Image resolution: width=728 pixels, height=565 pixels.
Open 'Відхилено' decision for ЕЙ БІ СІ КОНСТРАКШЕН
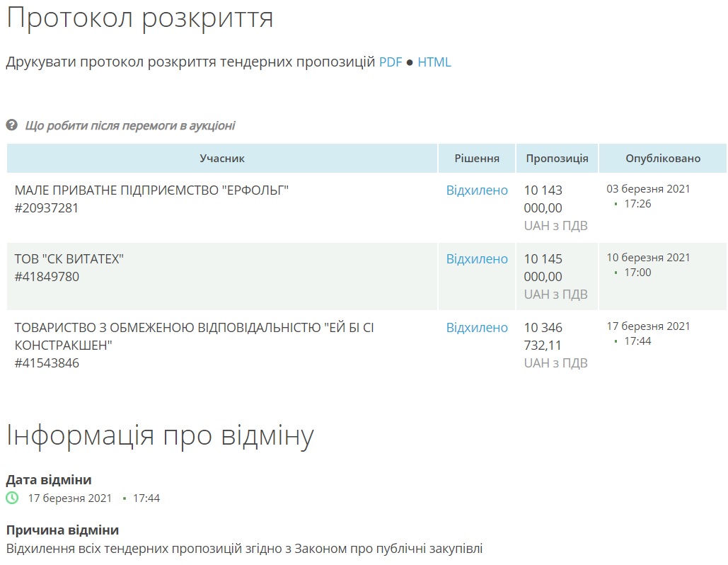477,328
